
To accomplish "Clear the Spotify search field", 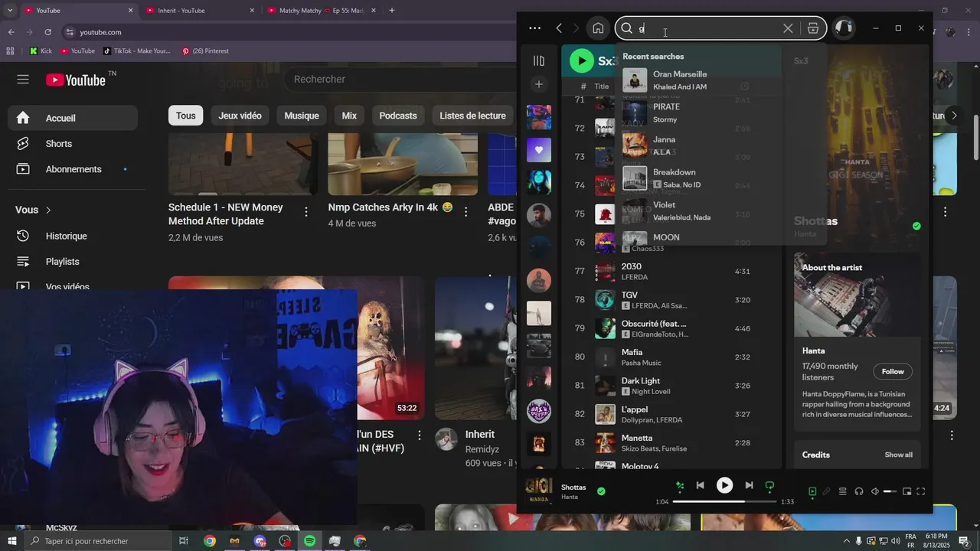I will coord(788,28).
